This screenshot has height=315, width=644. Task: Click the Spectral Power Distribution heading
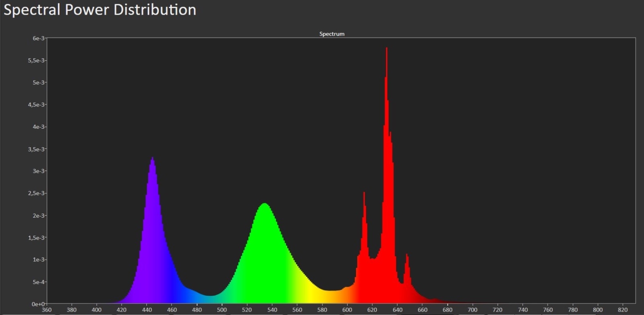point(100,9)
